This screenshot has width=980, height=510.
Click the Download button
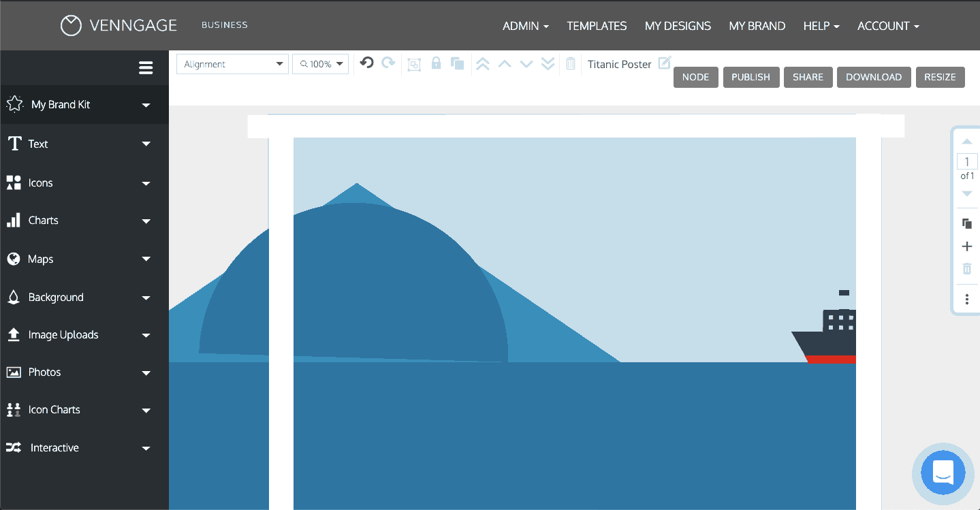(873, 77)
